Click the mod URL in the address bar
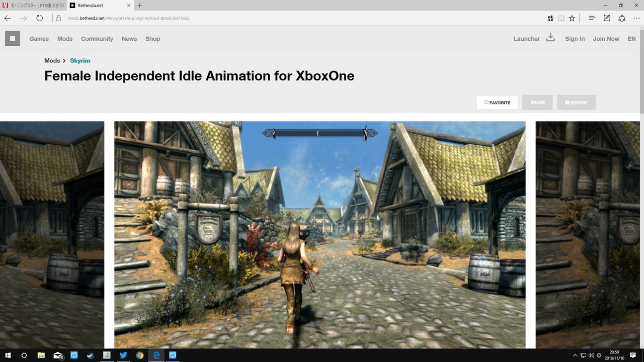Image resolution: width=644 pixels, height=362 pixels. [128, 18]
